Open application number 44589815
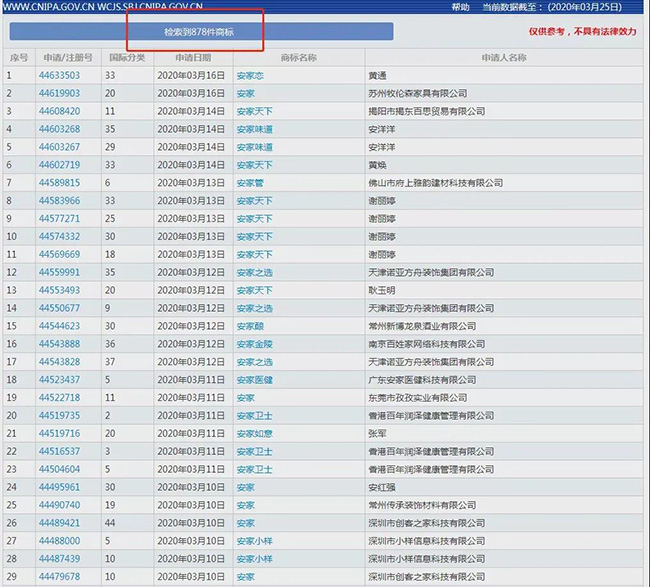Image resolution: width=650 pixels, height=587 pixels. click(59, 183)
